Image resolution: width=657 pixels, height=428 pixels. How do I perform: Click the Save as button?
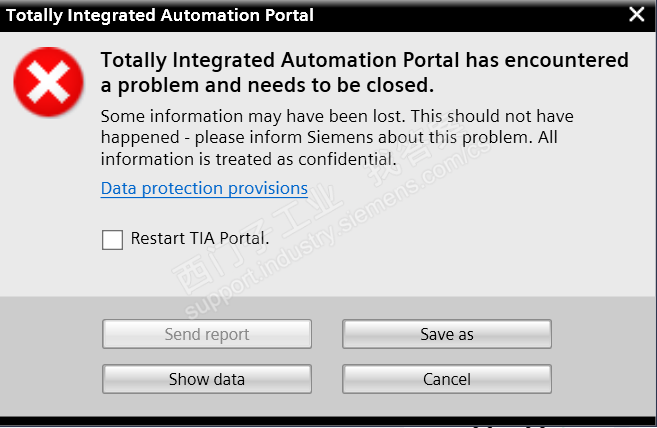point(447,334)
